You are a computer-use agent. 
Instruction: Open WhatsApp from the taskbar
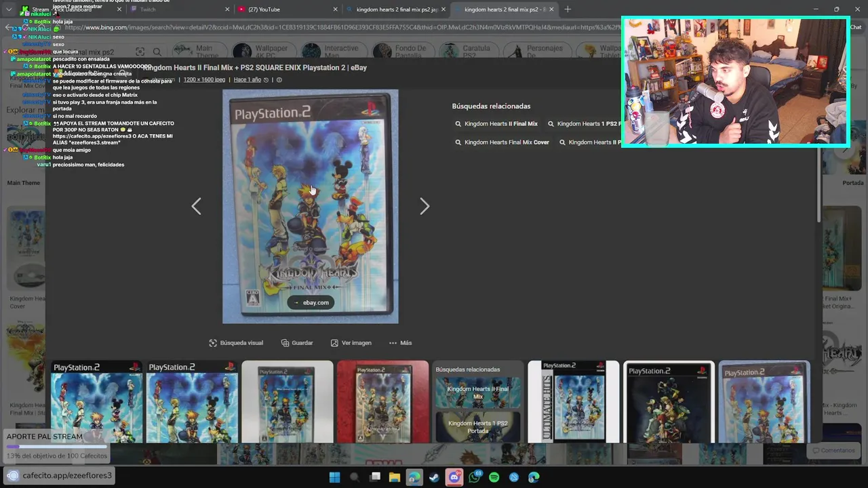[x=474, y=478]
